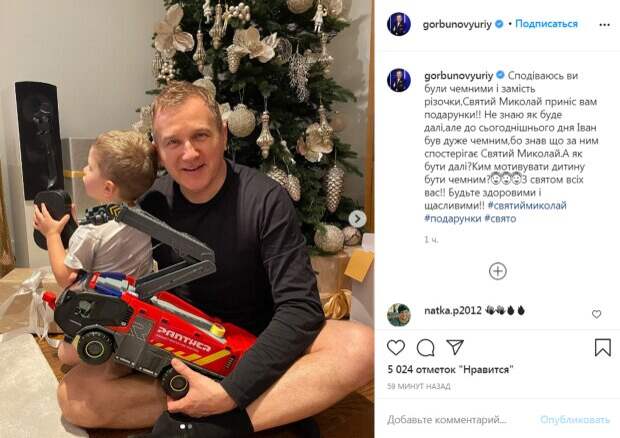This screenshot has width=620, height=438.
Task: Share post using the paper plane icon
Action: tap(455, 347)
